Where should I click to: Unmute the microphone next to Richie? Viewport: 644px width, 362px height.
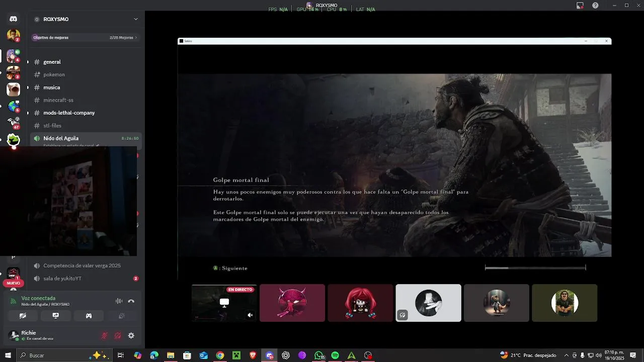click(x=105, y=335)
